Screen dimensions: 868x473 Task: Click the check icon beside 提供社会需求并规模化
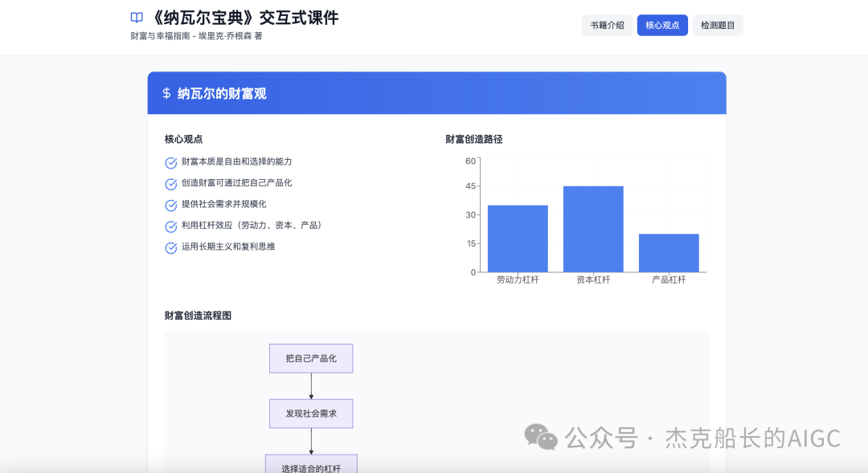[171, 206]
